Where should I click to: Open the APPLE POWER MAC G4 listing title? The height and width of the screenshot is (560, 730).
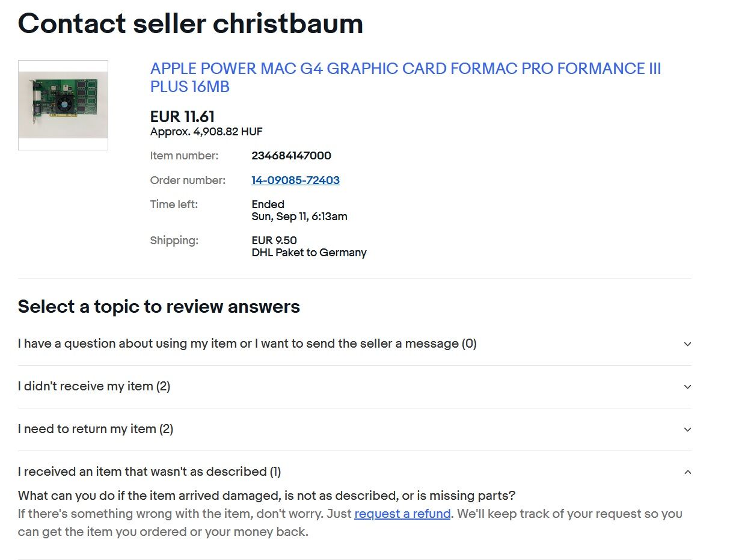pos(405,78)
